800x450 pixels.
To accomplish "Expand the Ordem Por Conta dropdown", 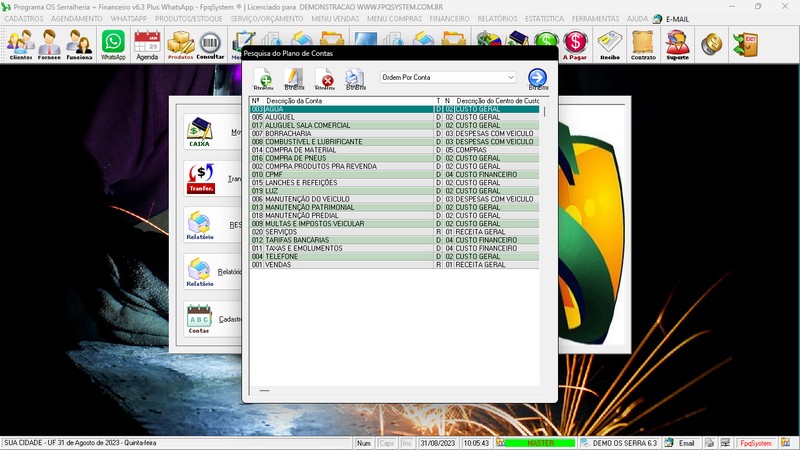I will (511, 77).
